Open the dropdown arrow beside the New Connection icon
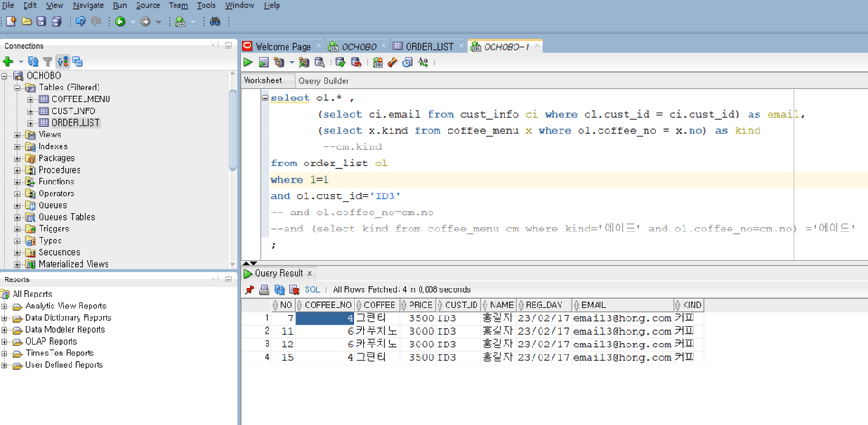 coord(19,62)
